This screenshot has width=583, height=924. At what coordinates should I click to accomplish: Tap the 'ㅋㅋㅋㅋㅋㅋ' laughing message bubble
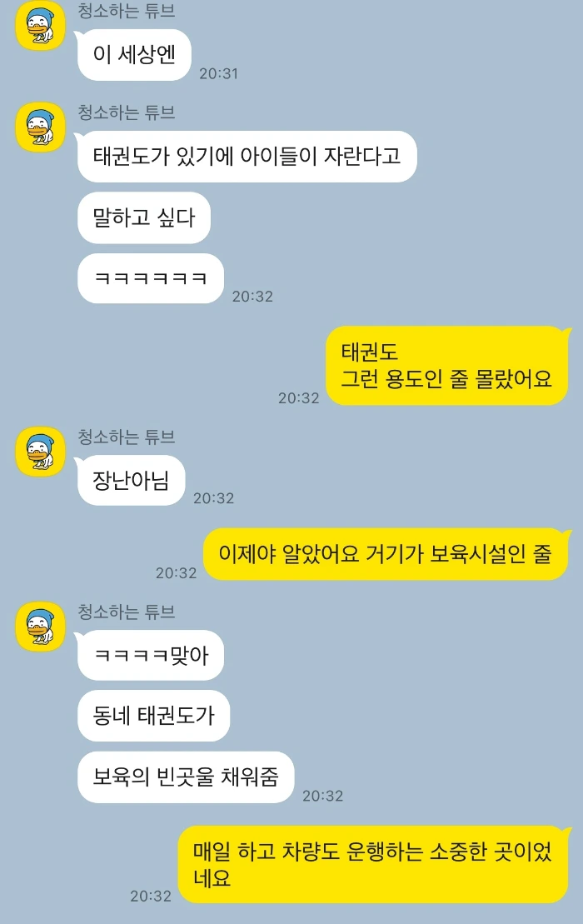pos(150,278)
